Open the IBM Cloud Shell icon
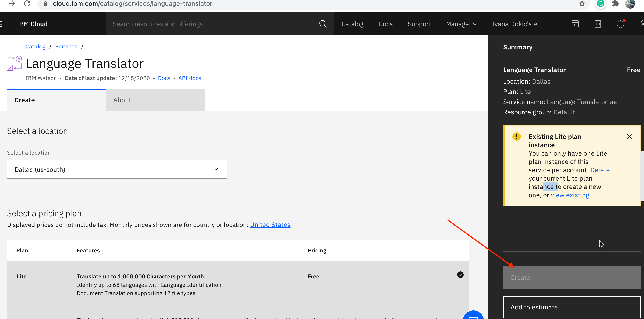The image size is (644, 319). click(575, 24)
